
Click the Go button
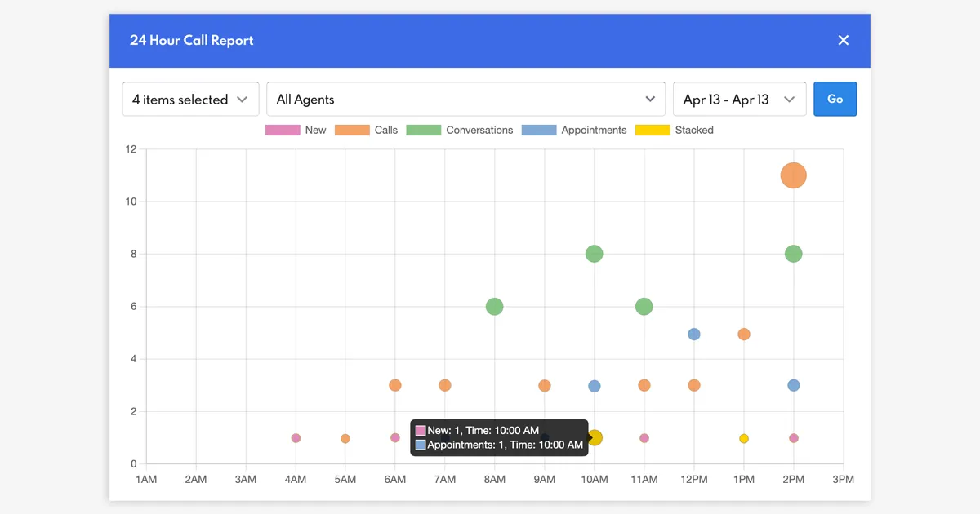tap(835, 99)
